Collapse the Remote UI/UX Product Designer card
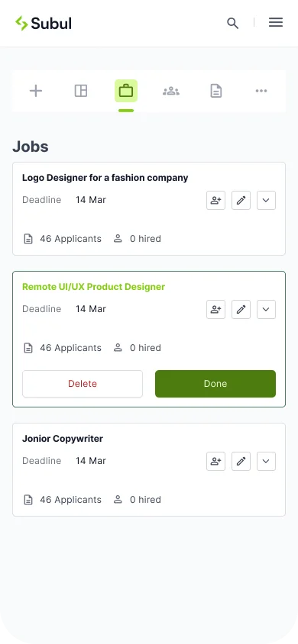 (x=267, y=310)
